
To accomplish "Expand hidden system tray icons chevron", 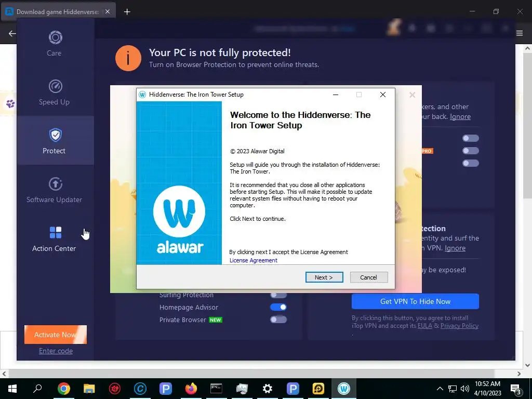I will click(440, 389).
